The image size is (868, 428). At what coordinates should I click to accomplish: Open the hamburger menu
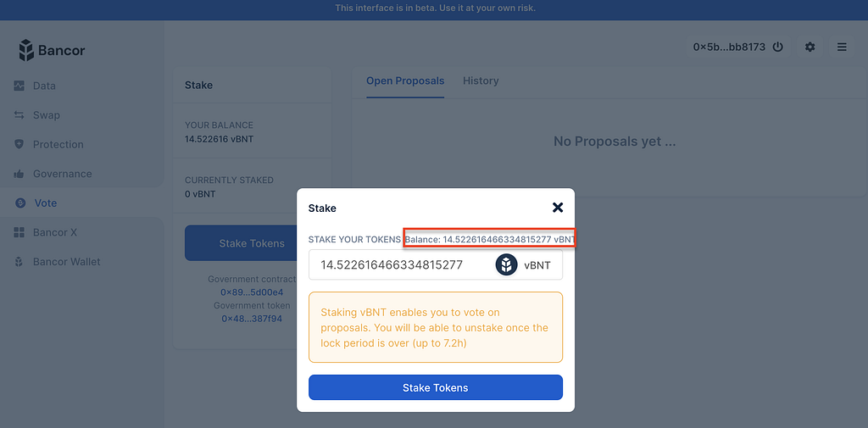click(842, 47)
